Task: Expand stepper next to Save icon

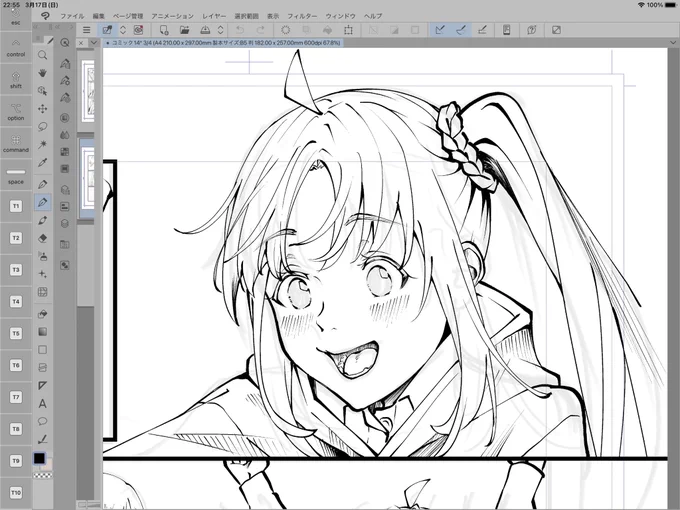Action: pos(220,30)
